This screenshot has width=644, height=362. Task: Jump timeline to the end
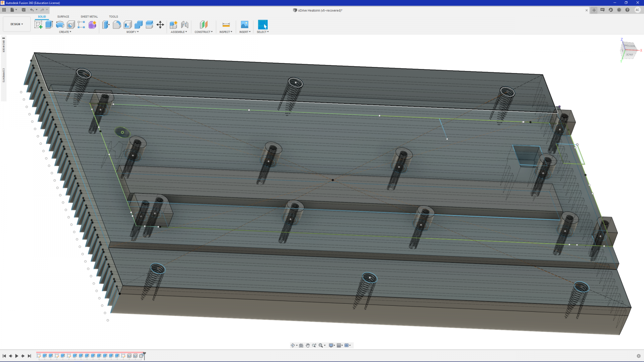29,356
